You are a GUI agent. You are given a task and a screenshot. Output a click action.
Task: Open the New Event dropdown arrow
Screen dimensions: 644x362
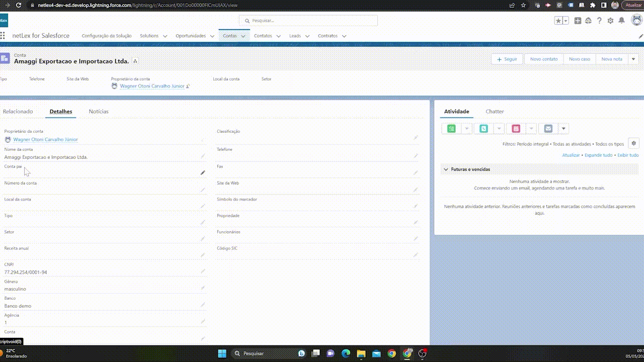pos(531,129)
